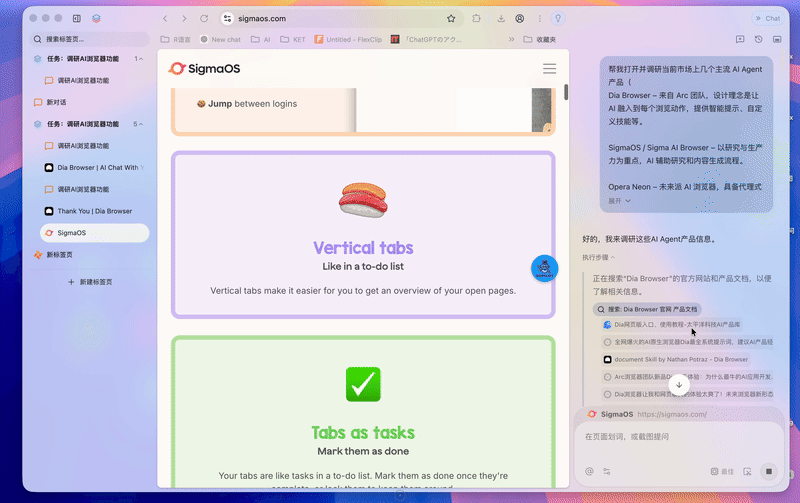Insert mention with @ icon
The height and width of the screenshot is (503, 800).
[589, 471]
